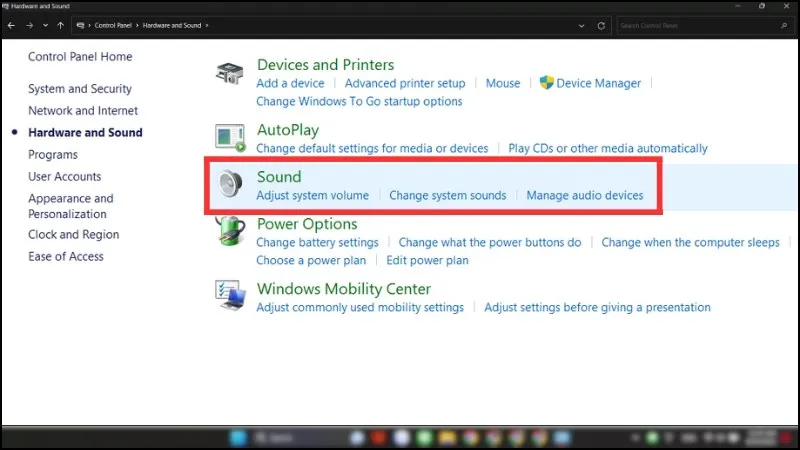Click the Power Options battery icon
800x450 pixels.
[230, 232]
